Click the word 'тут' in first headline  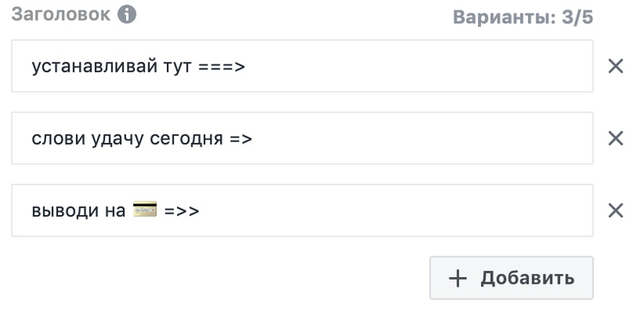pyautogui.click(x=177, y=66)
